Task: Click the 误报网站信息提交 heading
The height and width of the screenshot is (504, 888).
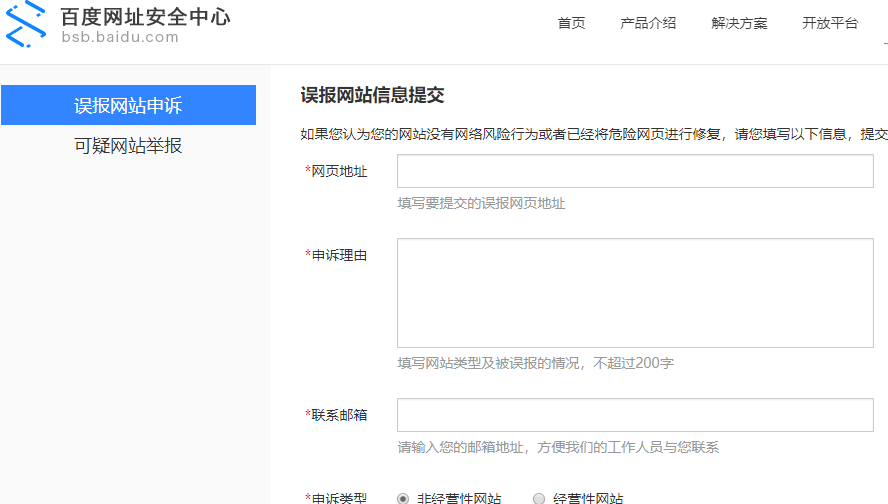Action: click(372, 96)
